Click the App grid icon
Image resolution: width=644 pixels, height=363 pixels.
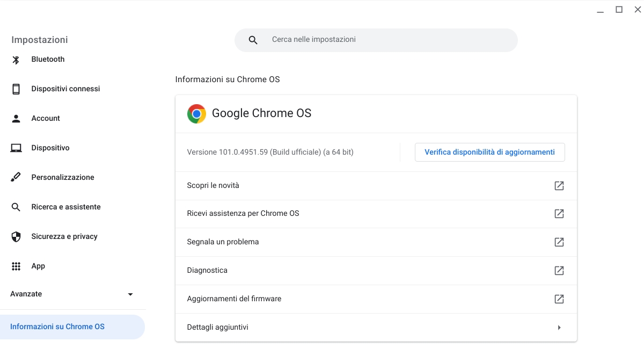[16, 266]
